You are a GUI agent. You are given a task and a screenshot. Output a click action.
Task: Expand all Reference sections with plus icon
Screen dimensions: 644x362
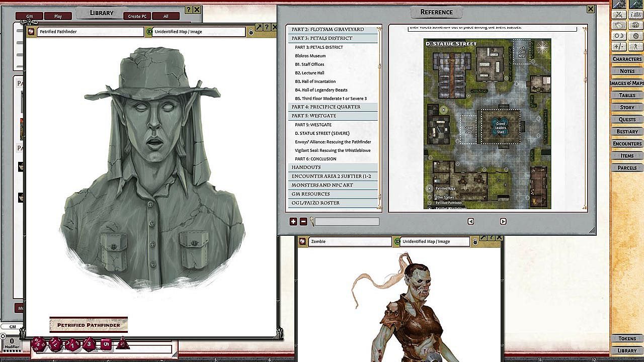pos(293,221)
